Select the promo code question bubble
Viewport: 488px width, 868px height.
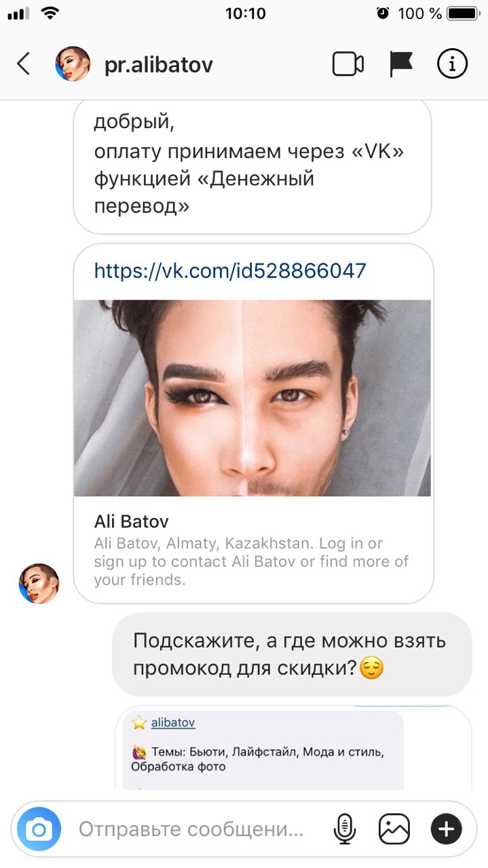292,654
